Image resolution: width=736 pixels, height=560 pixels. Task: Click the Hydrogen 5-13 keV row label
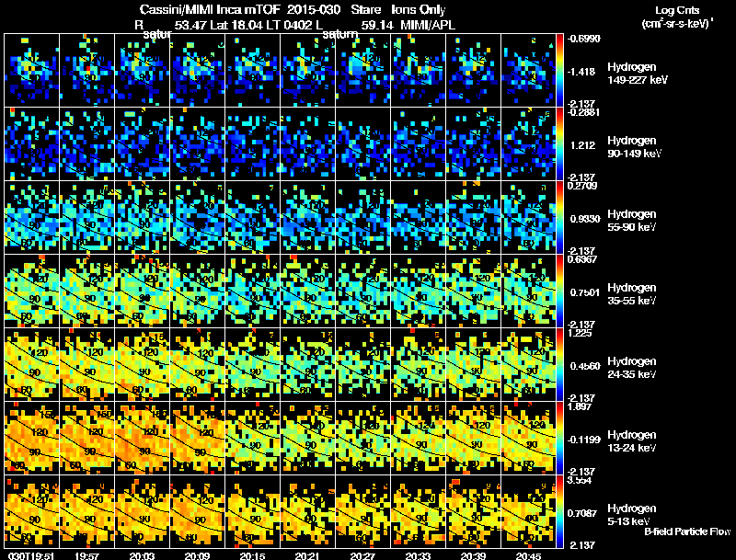coord(631,515)
